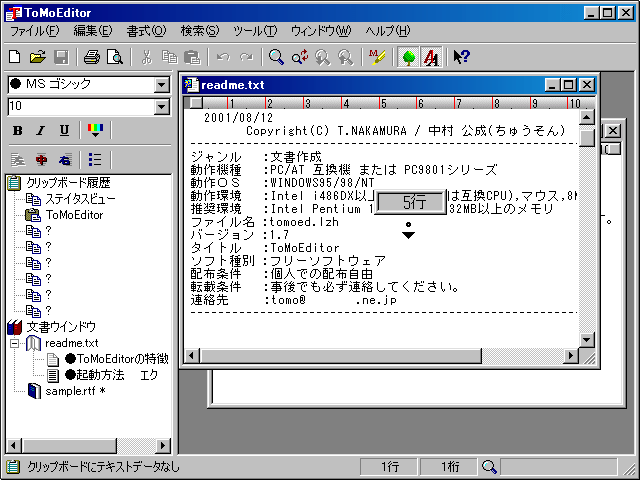Click the tree panel scrollbar left arrow
The height and width of the screenshot is (480, 640).
click(13, 445)
